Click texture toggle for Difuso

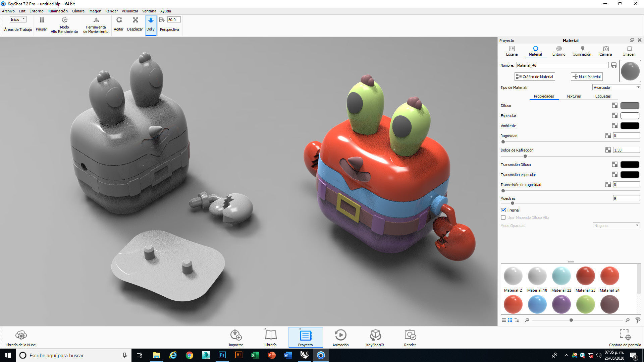(x=615, y=106)
